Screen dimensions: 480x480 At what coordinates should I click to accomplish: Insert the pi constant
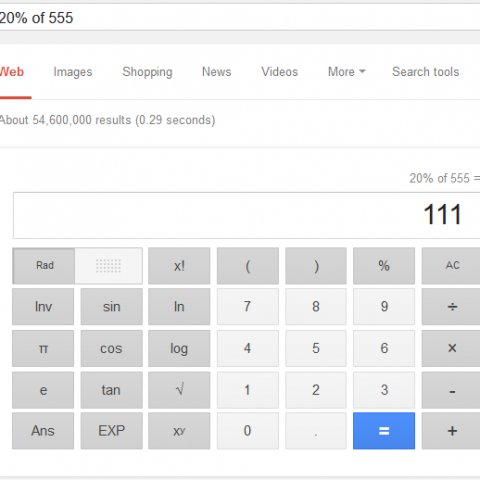click(43, 348)
